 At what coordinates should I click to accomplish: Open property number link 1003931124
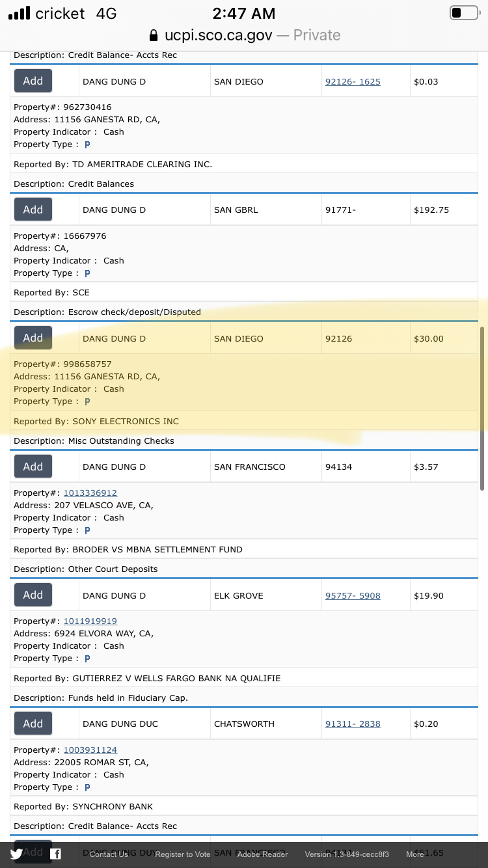90,750
